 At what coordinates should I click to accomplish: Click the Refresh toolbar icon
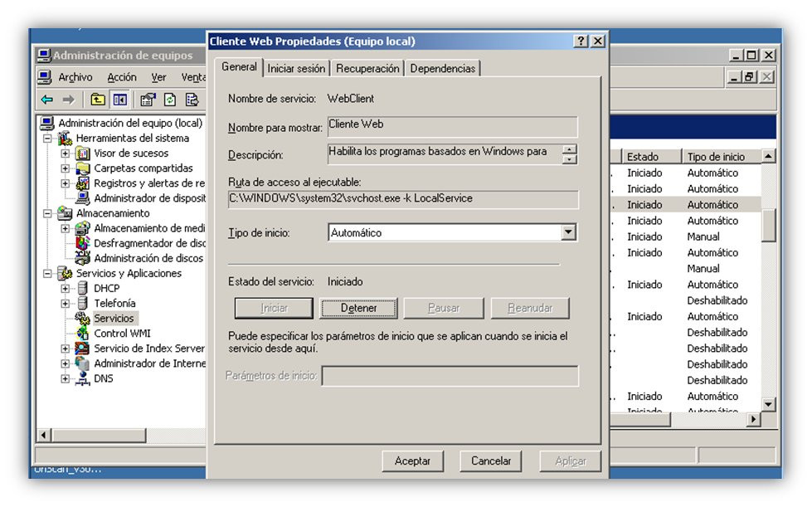pos(170,100)
